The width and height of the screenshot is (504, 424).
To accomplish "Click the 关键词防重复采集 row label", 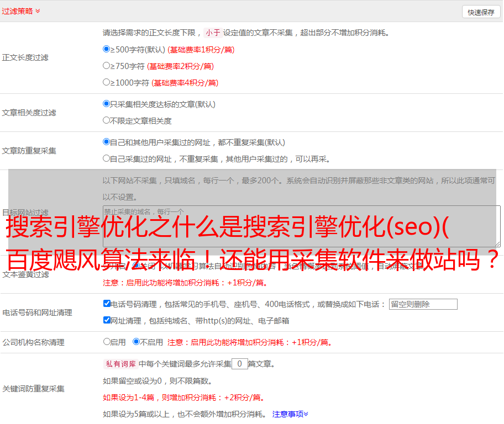I will point(33,389).
